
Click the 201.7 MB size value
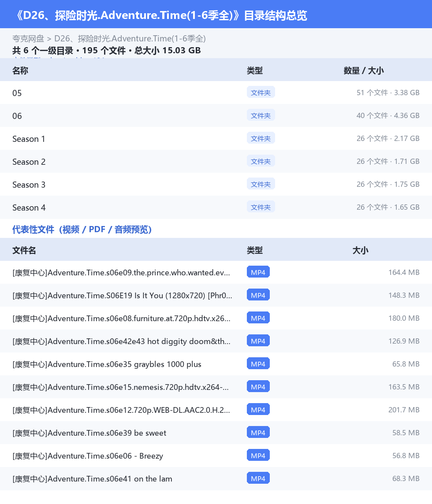pos(404,410)
